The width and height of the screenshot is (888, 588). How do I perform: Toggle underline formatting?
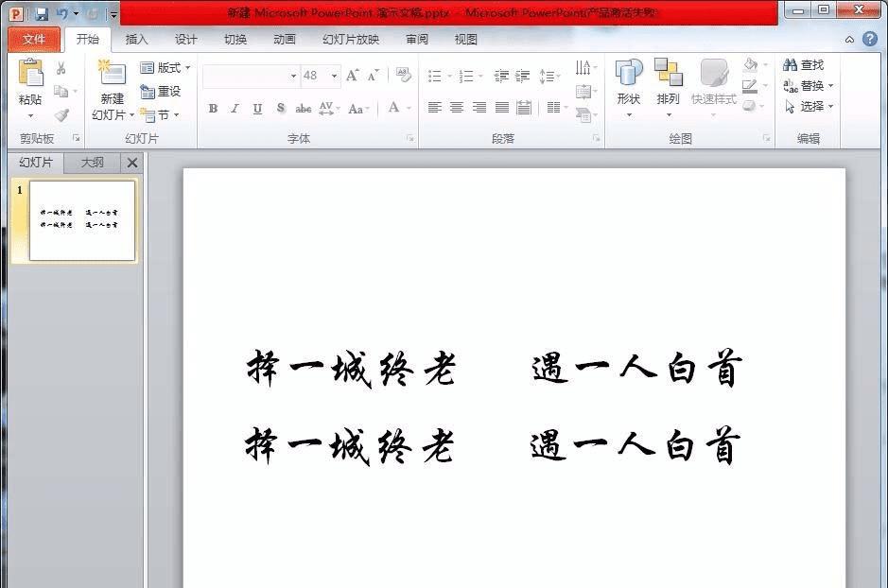(257, 108)
